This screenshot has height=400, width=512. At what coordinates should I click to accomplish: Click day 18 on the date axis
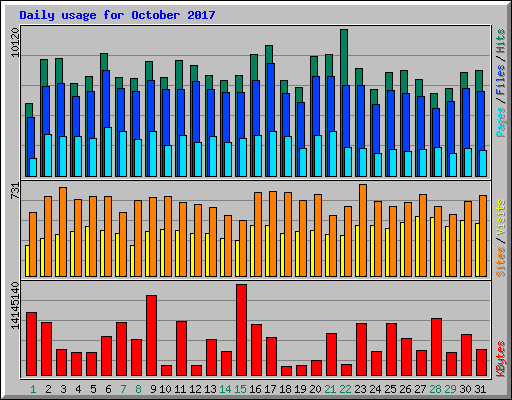click(285, 389)
